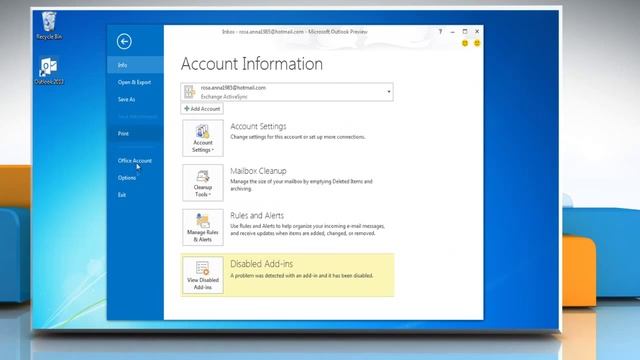Open the Recycle Bin desktop icon

[x=49, y=26]
